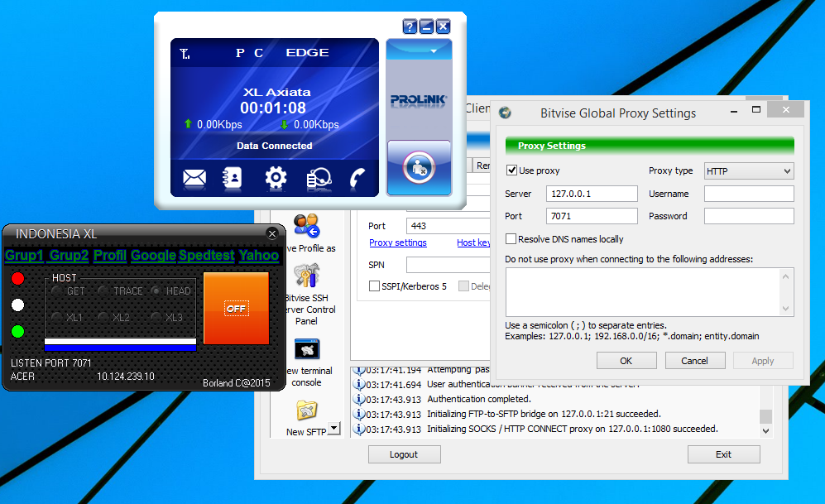Screen dimensions: 825x504
Task: Click OK in Bitvise Global Proxy Settings
Action: tap(626, 361)
